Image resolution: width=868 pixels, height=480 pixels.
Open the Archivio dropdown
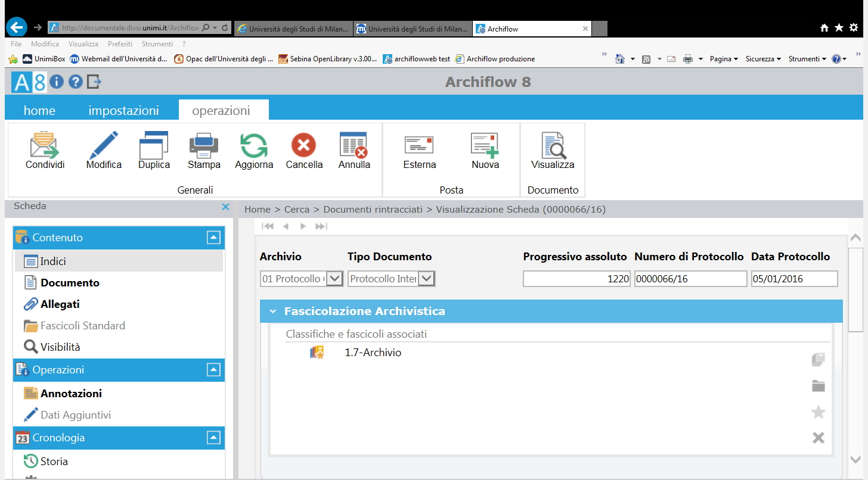tap(334, 279)
